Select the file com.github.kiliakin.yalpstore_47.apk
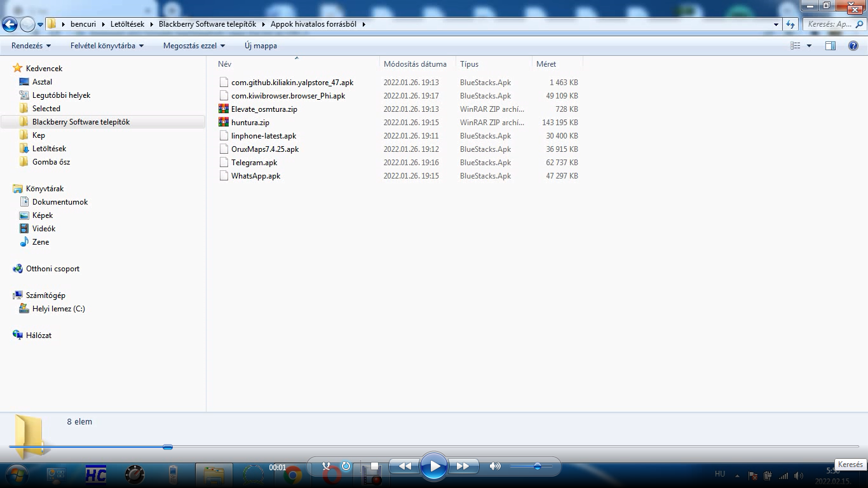 [292, 83]
